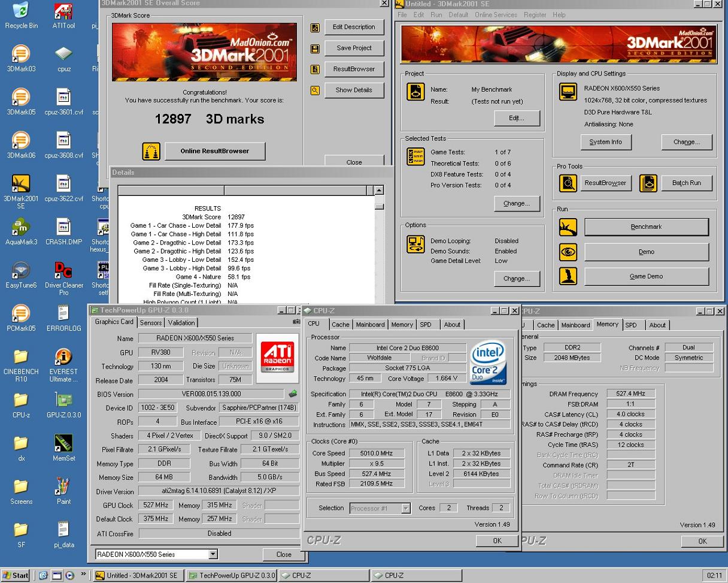728x583 pixels.
Task: Switch to the Sensors tab in GPU-Z
Action: point(150,322)
